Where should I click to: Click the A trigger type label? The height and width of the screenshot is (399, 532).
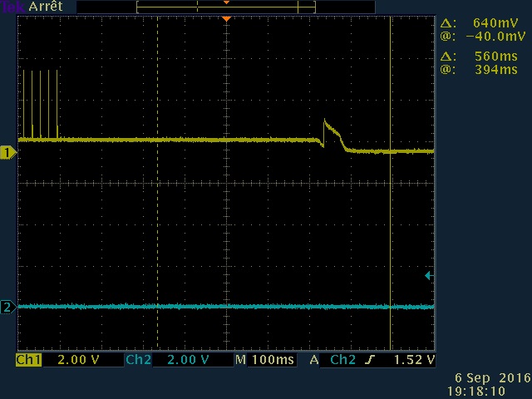pyautogui.click(x=314, y=360)
